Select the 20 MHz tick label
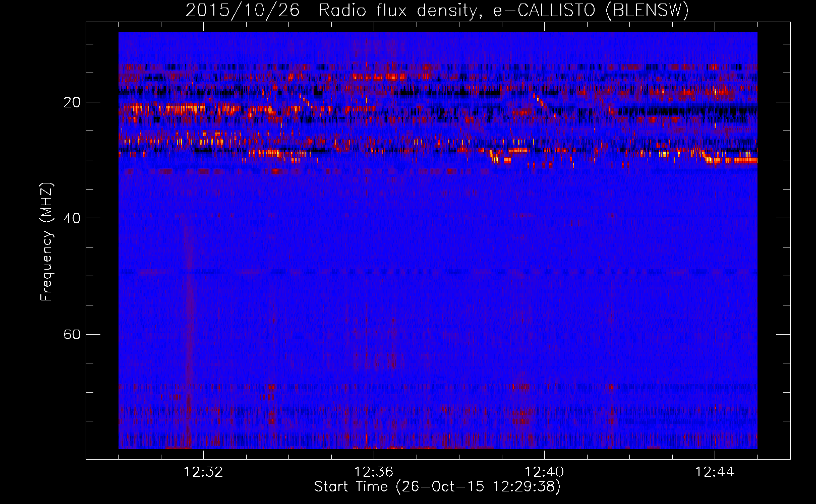 tap(72, 102)
